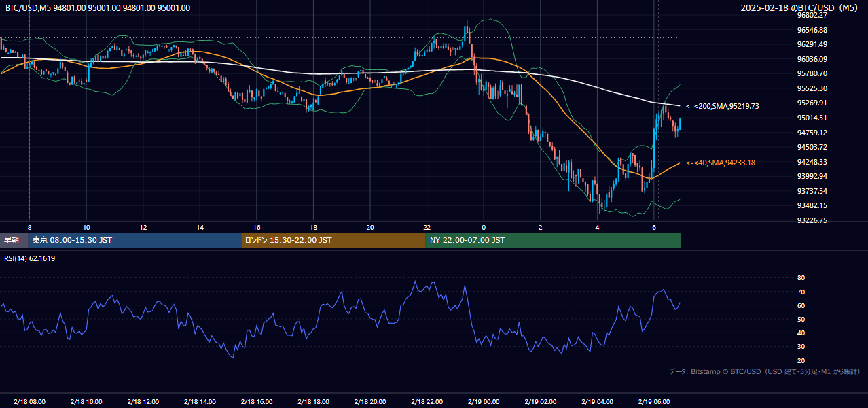
Task: Click the bottom time label 2/18 12:00
Action: (x=143, y=402)
